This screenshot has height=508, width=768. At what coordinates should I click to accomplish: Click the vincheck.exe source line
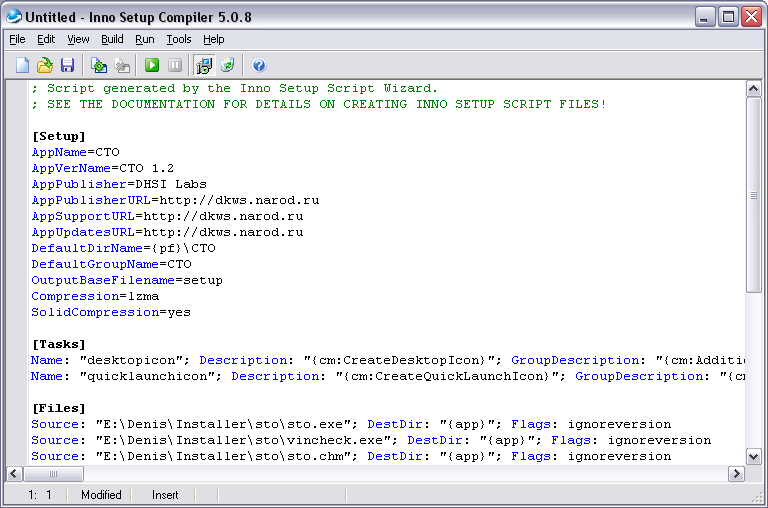(371, 440)
